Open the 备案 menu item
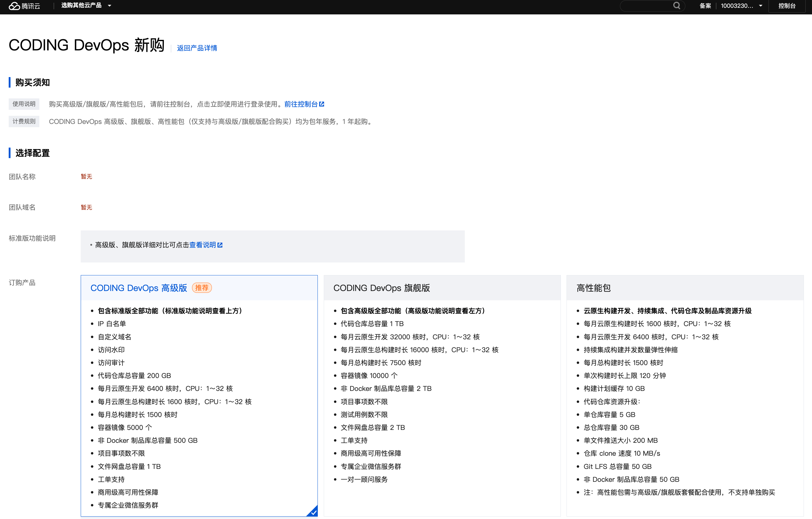 click(x=705, y=6)
